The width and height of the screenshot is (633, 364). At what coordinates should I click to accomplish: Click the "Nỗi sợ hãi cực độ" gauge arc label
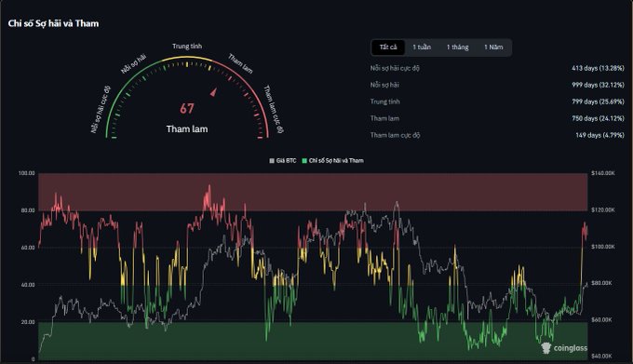[x=101, y=109]
